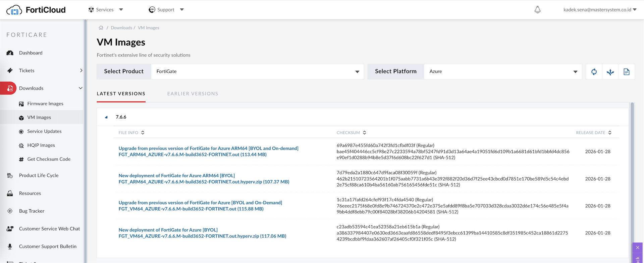Open Dashboard from the sidebar
Image resolution: width=644 pixels, height=263 pixels.
(31, 53)
